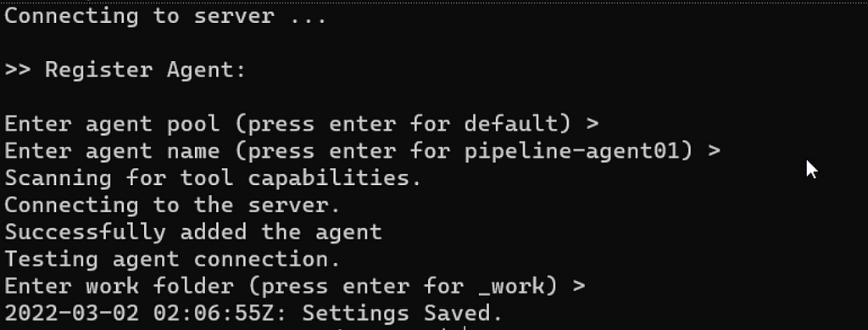This screenshot has width=868, height=330.
Task: Click the '>> Register Agent:' heading
Action: 125,70
